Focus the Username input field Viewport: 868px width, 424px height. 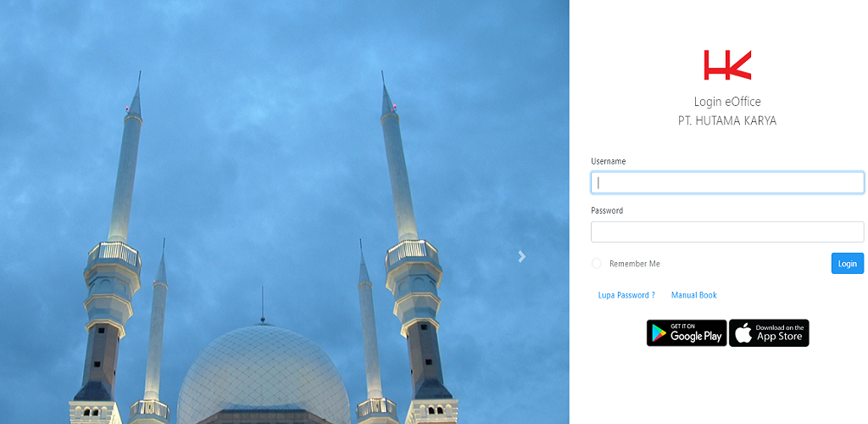727,182
